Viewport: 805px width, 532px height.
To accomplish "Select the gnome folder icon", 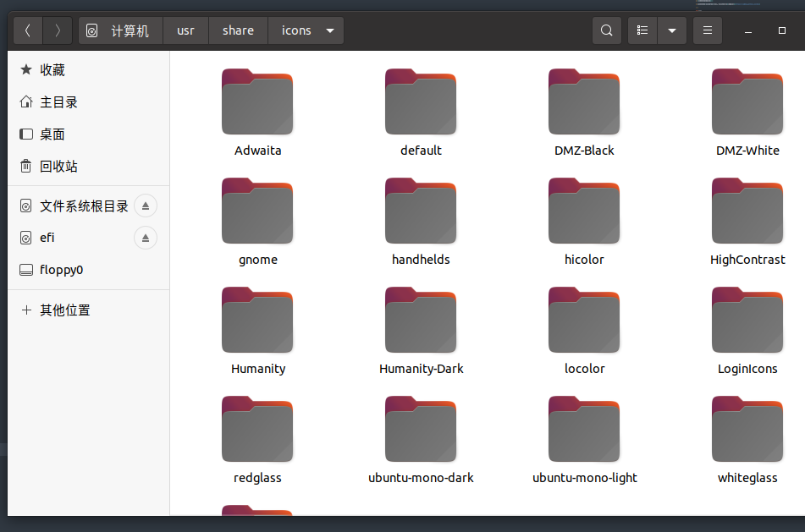I will pos(257,211).
